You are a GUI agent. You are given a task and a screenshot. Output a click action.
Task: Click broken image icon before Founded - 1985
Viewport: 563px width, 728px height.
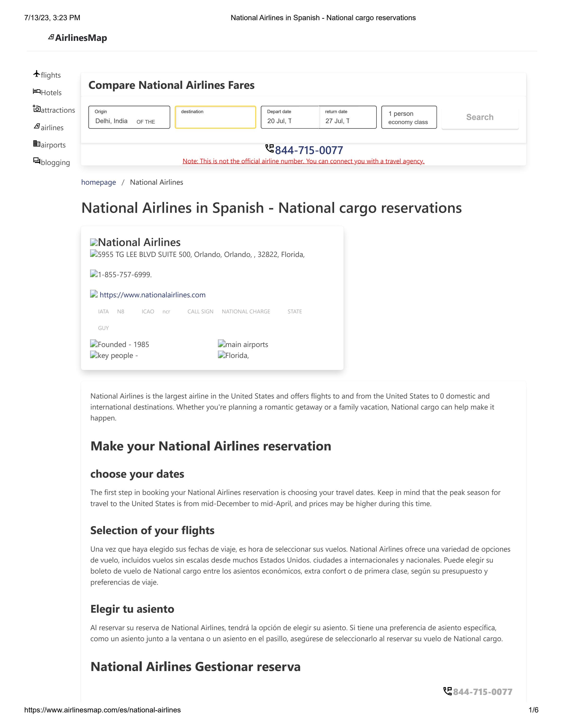click(x=94, y=343)
